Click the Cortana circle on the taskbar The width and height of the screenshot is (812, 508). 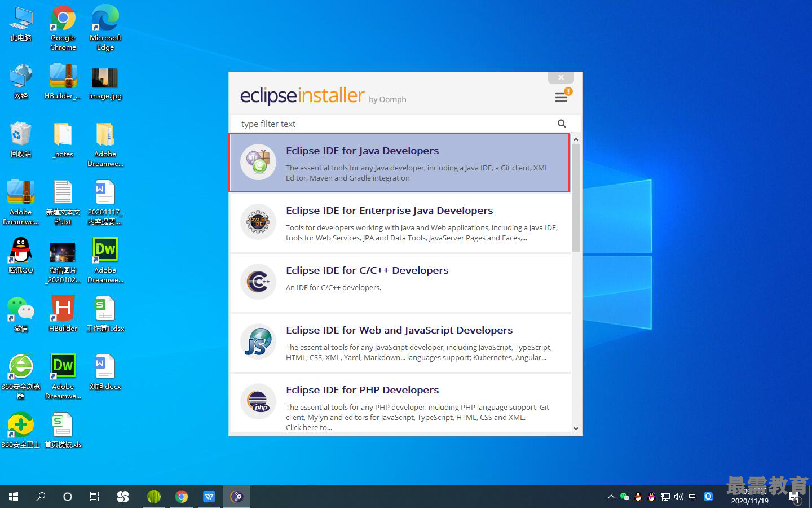68,497
